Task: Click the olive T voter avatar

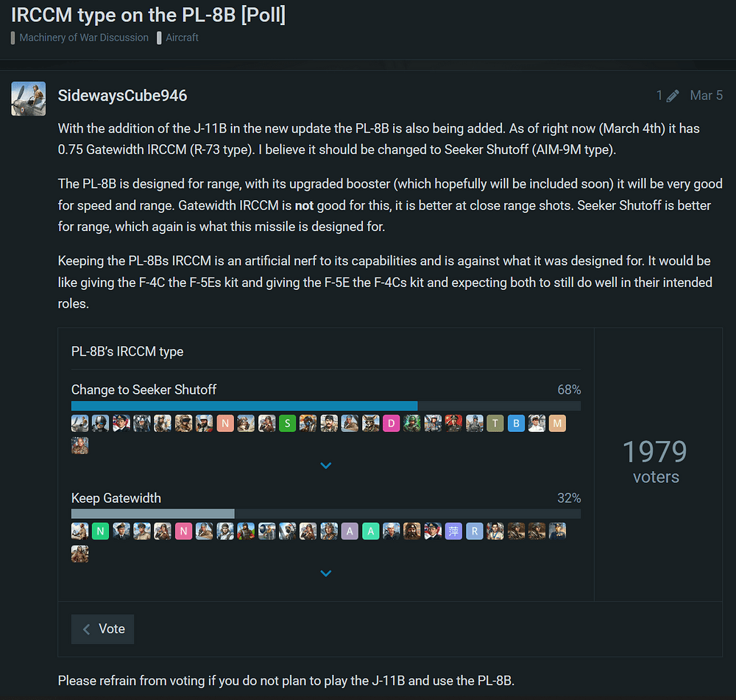Action: coord(495,423)
